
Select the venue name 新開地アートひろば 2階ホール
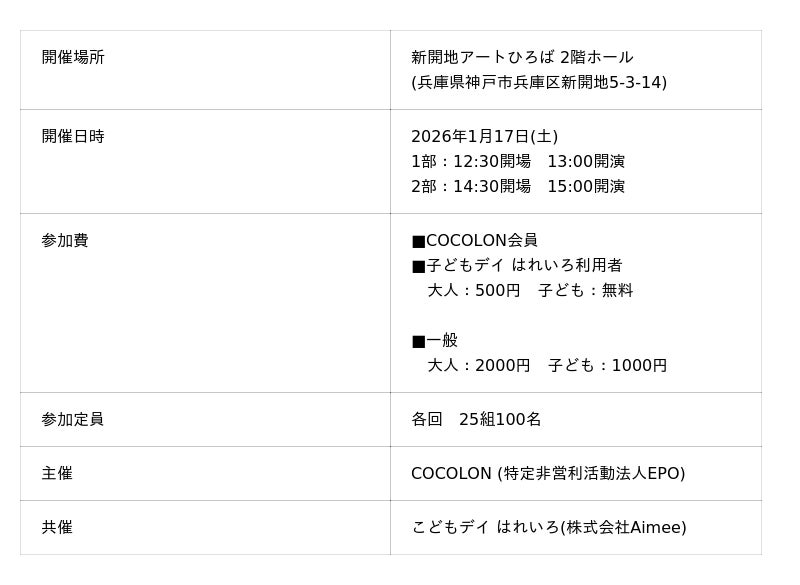point(522,57)
